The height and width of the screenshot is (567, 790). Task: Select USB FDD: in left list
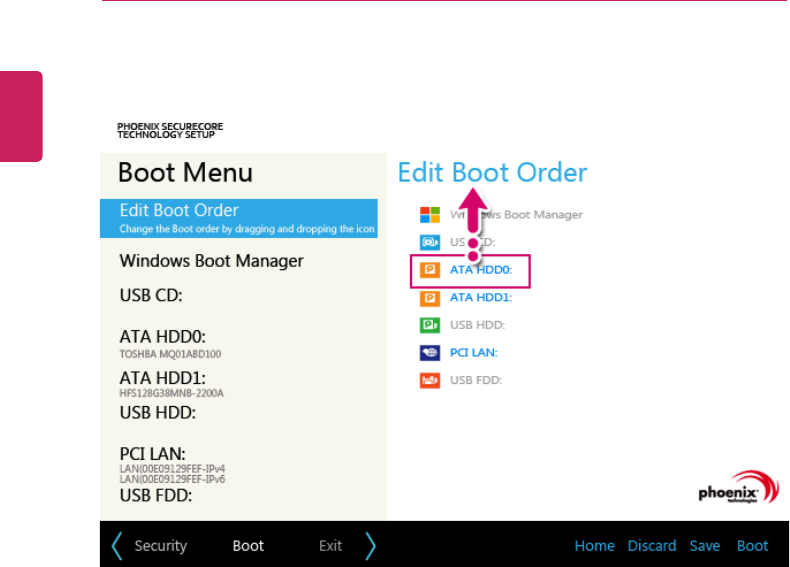(x=156, y=495)
